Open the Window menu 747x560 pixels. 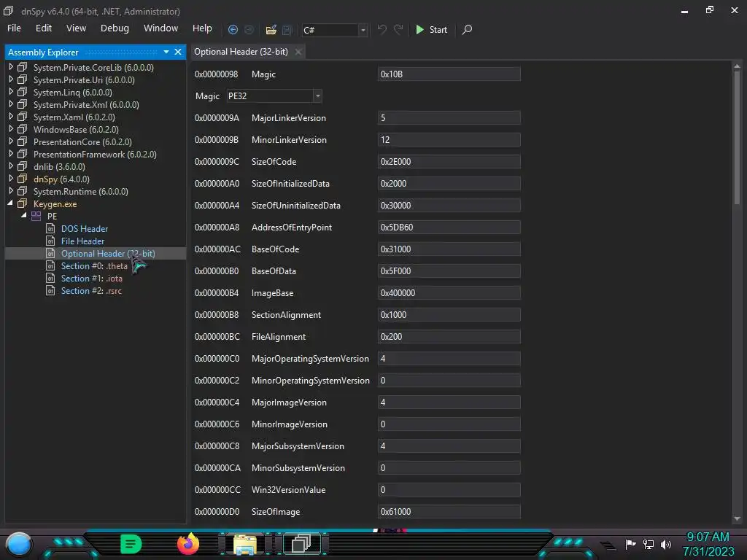tap(161, 28)
